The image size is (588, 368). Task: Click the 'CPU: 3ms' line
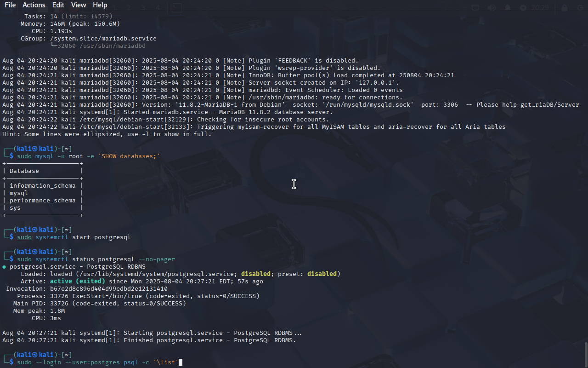pos(46,318)
